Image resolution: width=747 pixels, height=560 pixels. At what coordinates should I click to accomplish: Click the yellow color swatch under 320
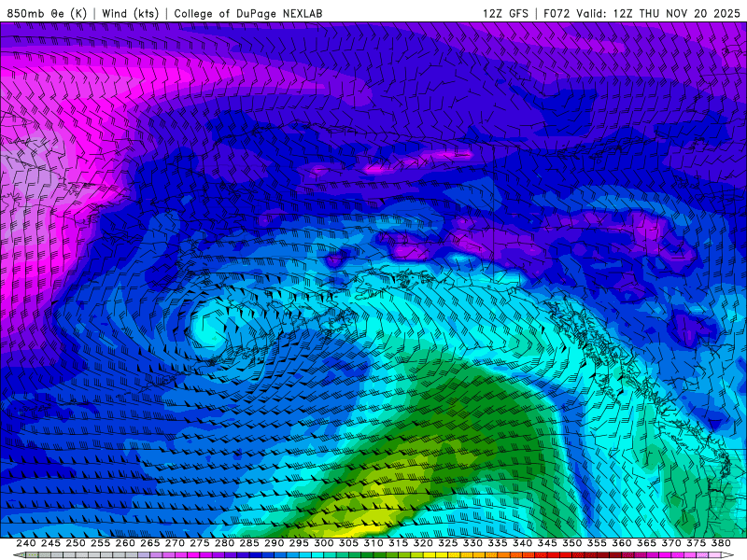click(429, 555)
